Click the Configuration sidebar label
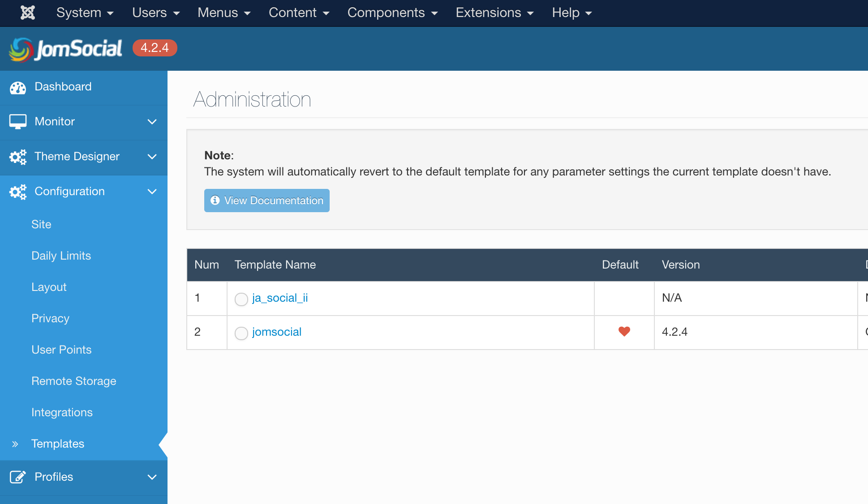 pyautogui.click(x=69, y=191)
